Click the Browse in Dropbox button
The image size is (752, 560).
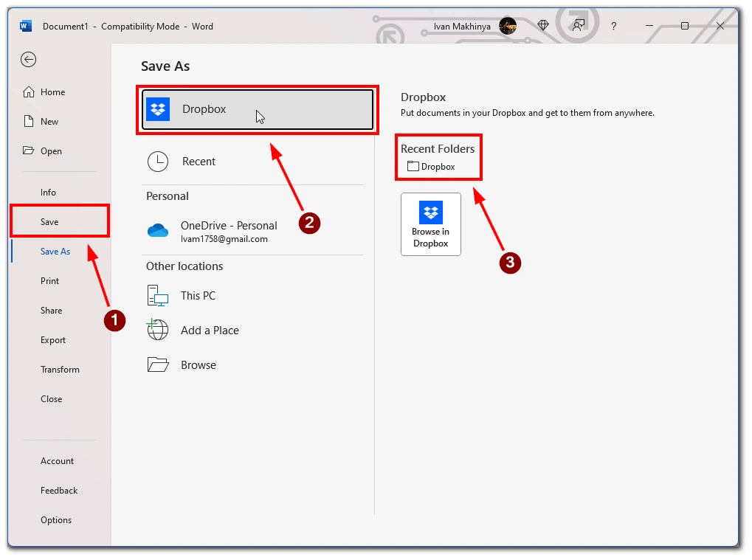(431, 224)
